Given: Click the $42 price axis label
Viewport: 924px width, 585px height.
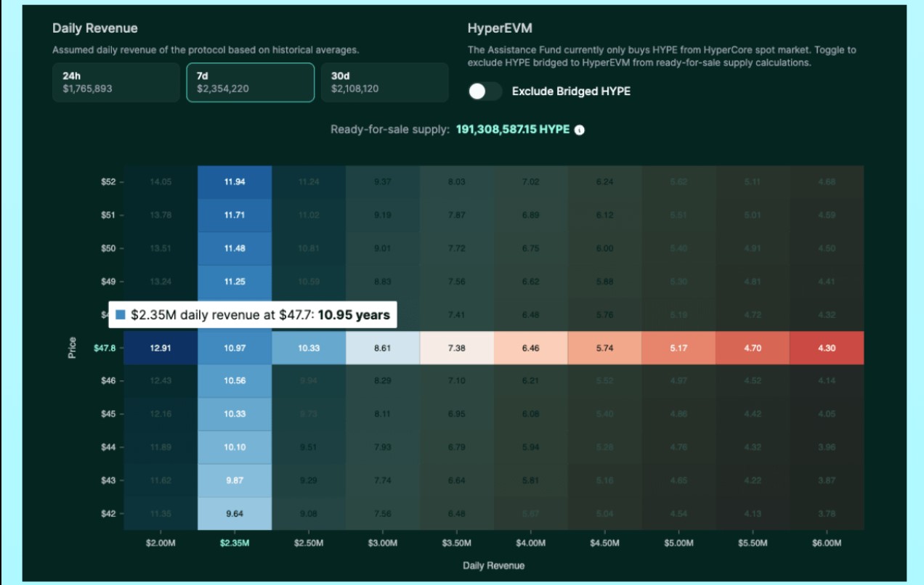Looking at the screenshot, I should coord(108,514).
